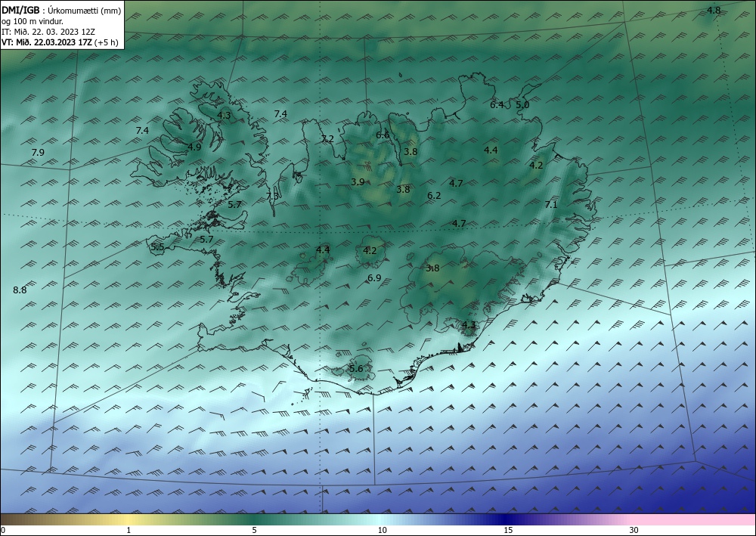
Task: Select the 5.0 value in the northeast
Action: coord(522,104)
